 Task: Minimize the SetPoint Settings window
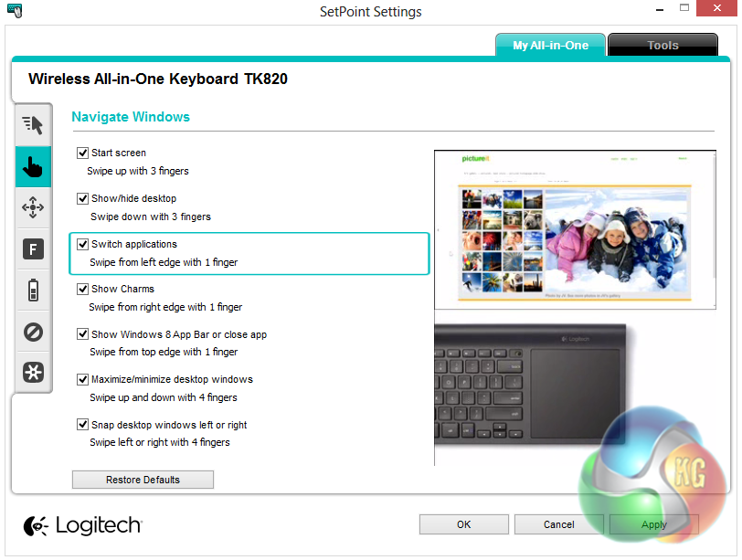660,9
